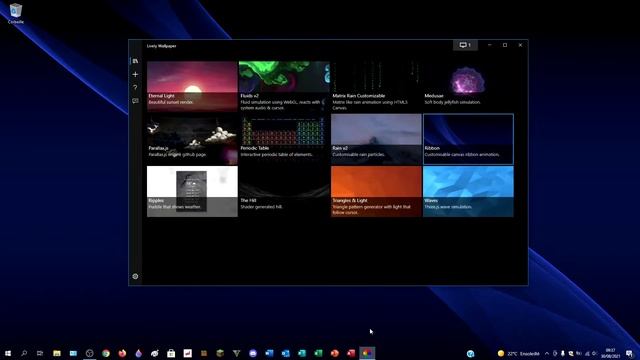Choose the Rain v2 wallpaper
The image size is (640, 360).
tap(376, 139)
